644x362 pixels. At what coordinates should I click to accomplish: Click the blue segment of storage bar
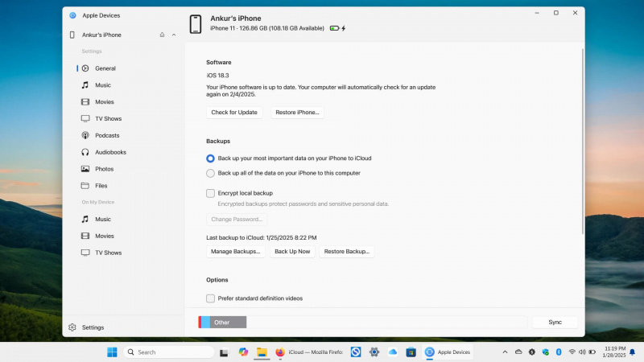click(x=206, y=323)
